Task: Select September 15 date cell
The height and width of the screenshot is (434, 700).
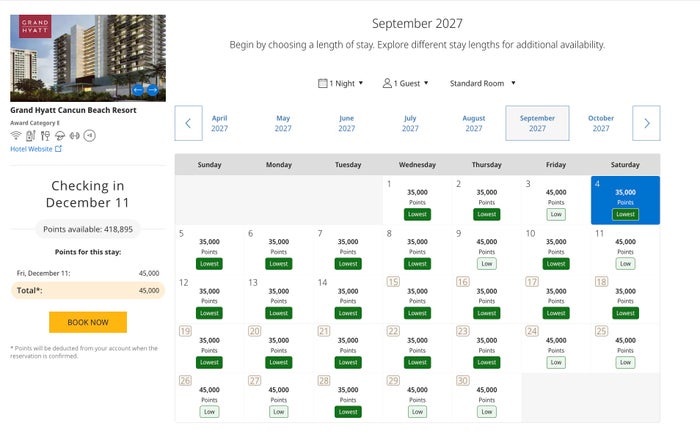Action: click(x=417, y=299)
